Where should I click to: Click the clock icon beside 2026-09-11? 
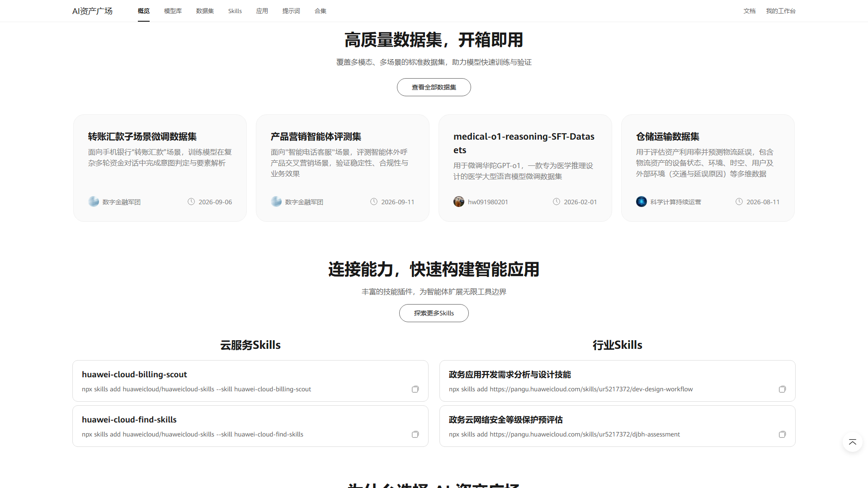[374, 202]
